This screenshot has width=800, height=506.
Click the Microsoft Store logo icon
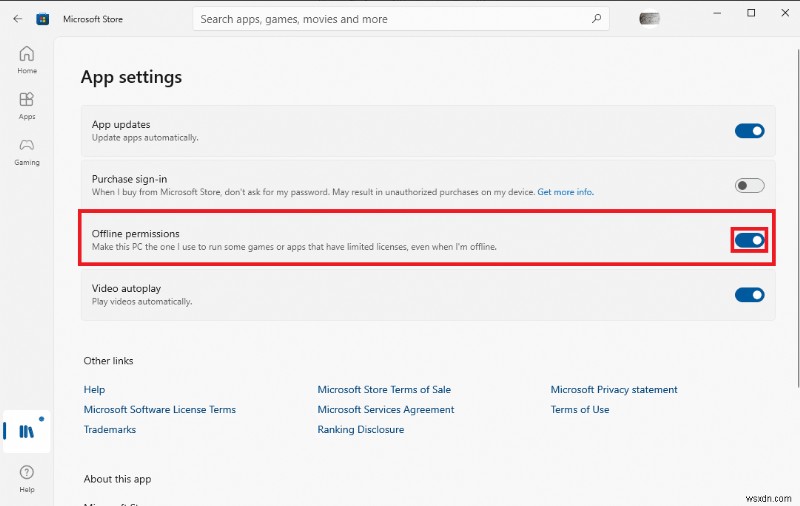(x=43, y=18)
